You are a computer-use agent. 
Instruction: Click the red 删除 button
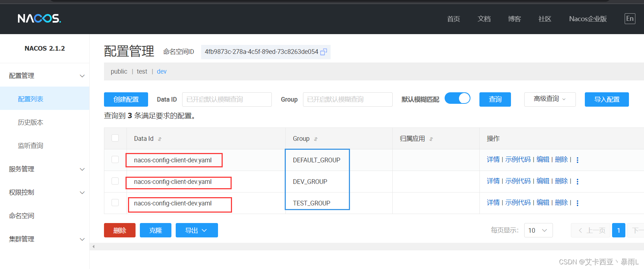tap(120, 230)
